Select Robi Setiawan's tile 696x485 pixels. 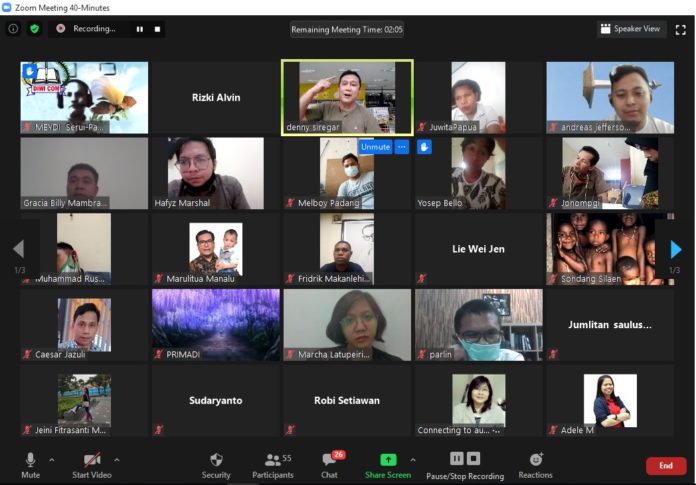pos(347,401)
